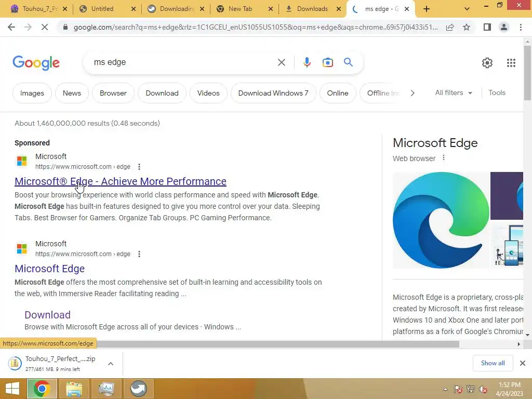
Task: Share this page icon in address bar
Action: pos(450,27)
